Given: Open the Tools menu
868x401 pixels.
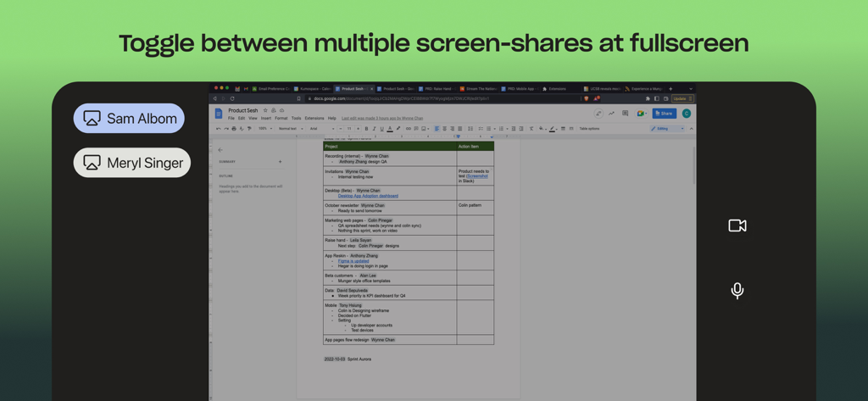Looking at the screenshot, I should click(x=296, y=118).
